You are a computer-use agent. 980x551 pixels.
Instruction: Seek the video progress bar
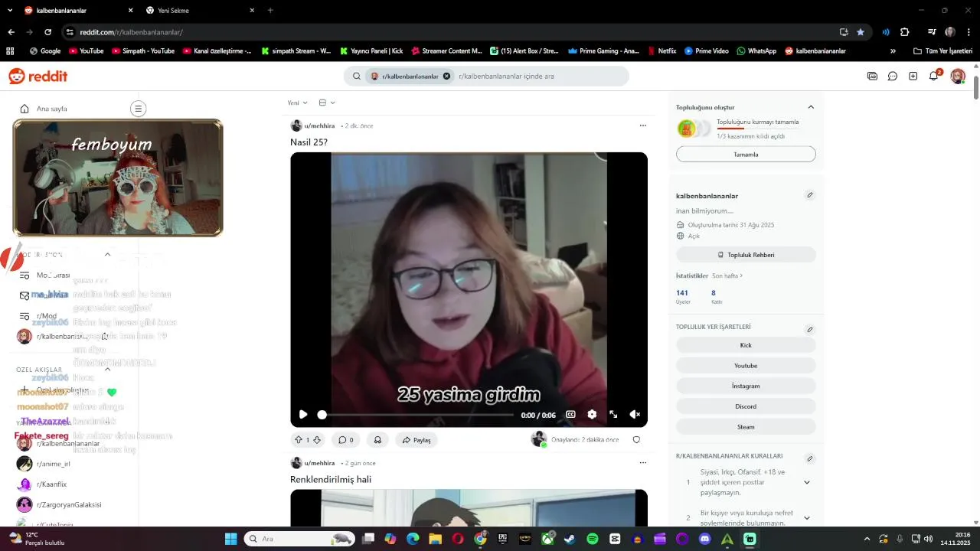coord(416,415)
